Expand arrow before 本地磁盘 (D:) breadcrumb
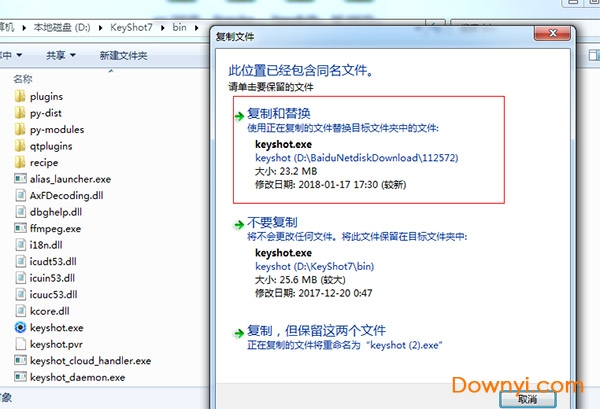 (24, 28)
